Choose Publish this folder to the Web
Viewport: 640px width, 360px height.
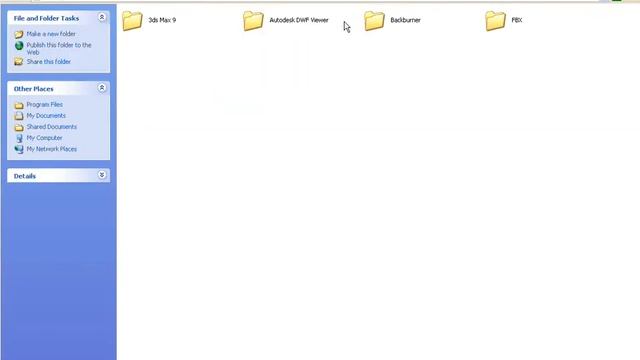(x=59, y=49)
